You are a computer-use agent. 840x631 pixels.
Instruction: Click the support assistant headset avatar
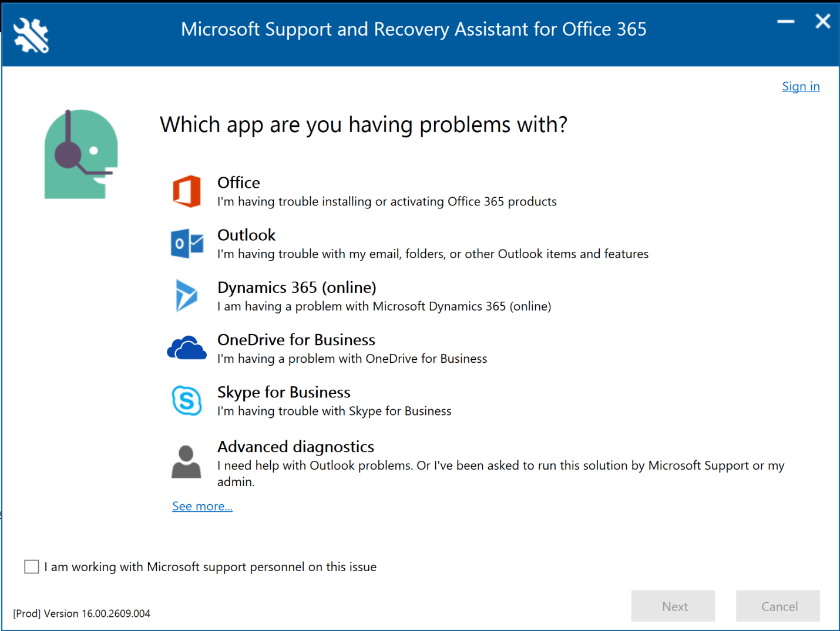coord(80,153)
